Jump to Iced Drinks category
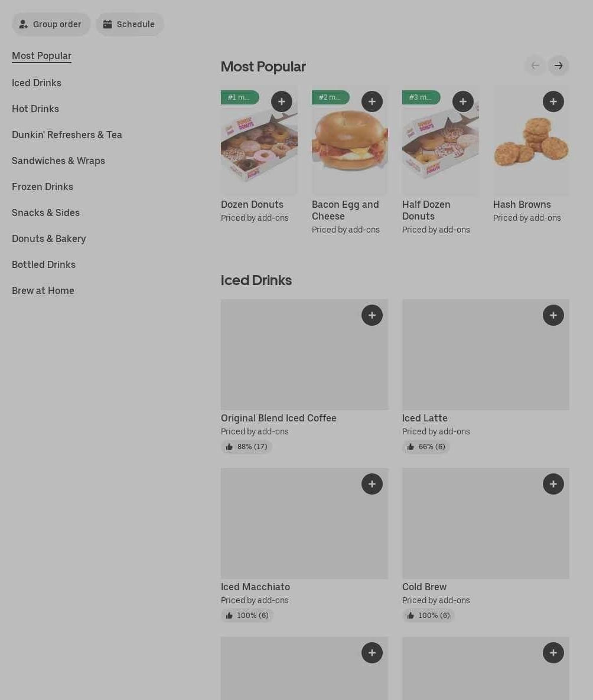The width and height of the screenshot is (593, 700). [x=37, y=83]
